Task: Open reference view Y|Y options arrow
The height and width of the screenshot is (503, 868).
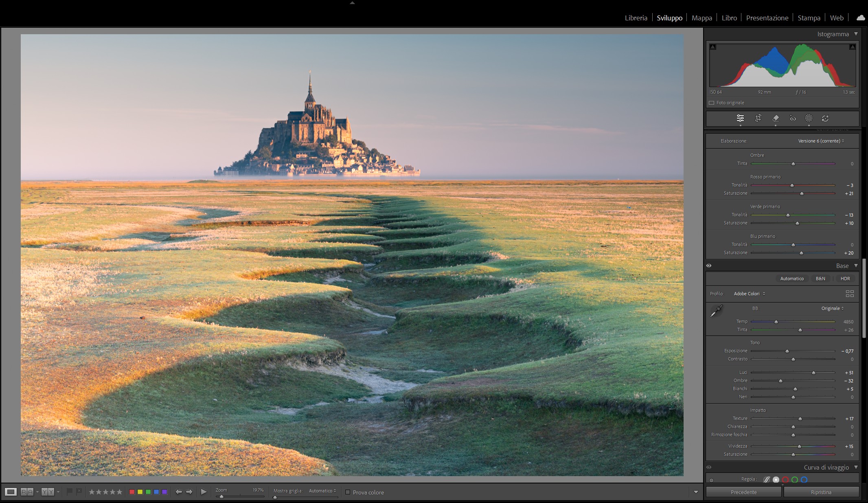Action: click(x=58, y=492)
